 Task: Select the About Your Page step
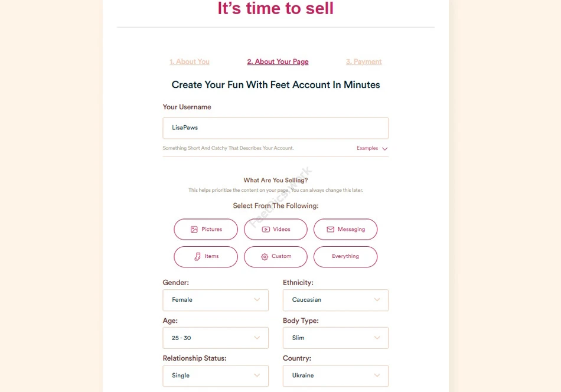click(x=278, y=62)
